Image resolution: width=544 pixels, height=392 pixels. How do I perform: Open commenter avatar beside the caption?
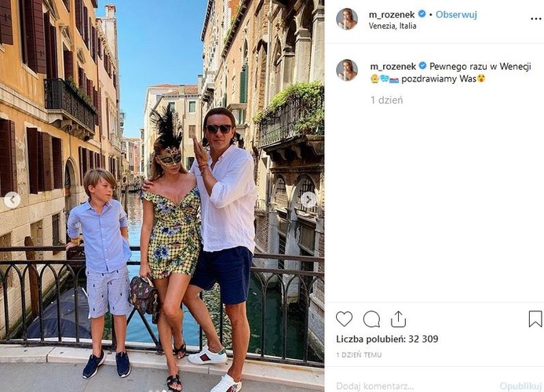click(347, 70)
